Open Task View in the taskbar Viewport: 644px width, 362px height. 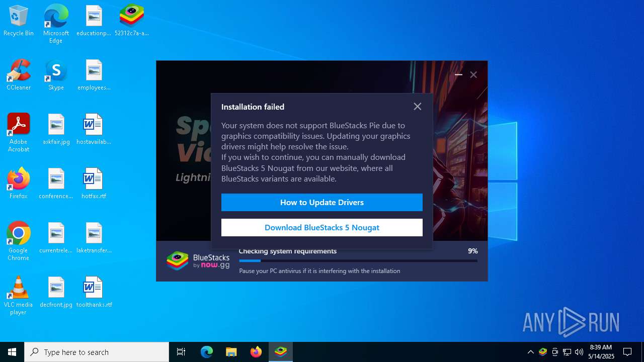pyautogui.click(x=181, y=352)
